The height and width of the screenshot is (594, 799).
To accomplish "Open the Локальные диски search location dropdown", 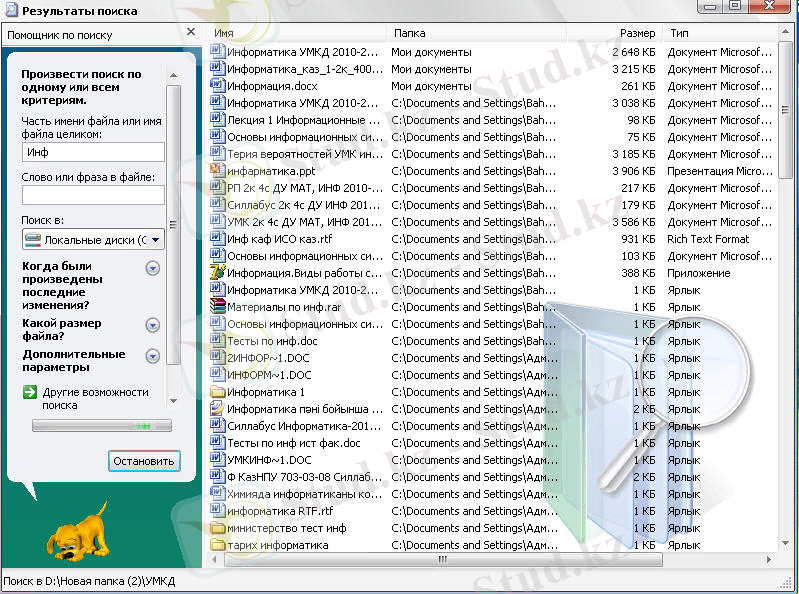I will tap(156, 240).
